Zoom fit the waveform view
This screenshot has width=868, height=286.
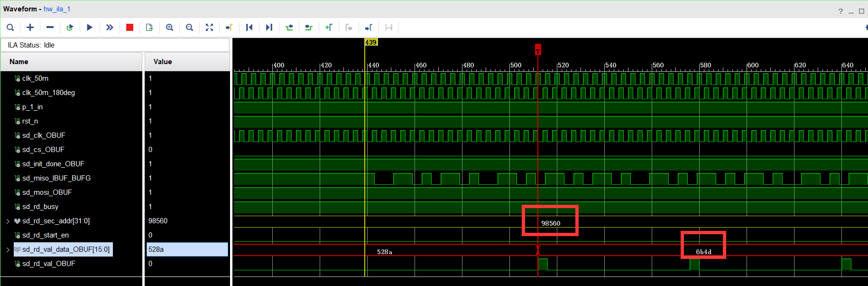pyautogui.click(x=209, y=28)
